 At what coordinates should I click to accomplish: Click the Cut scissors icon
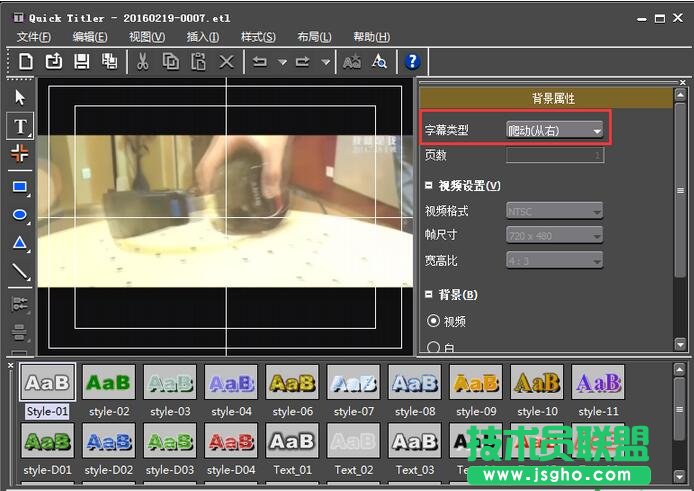(x=143, y=62)
